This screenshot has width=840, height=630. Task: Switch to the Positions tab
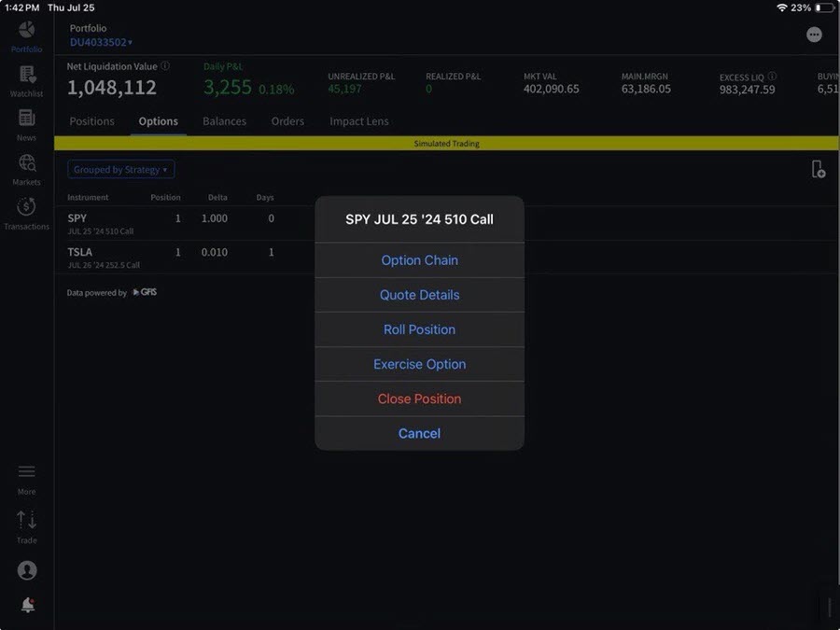(91, 121)
